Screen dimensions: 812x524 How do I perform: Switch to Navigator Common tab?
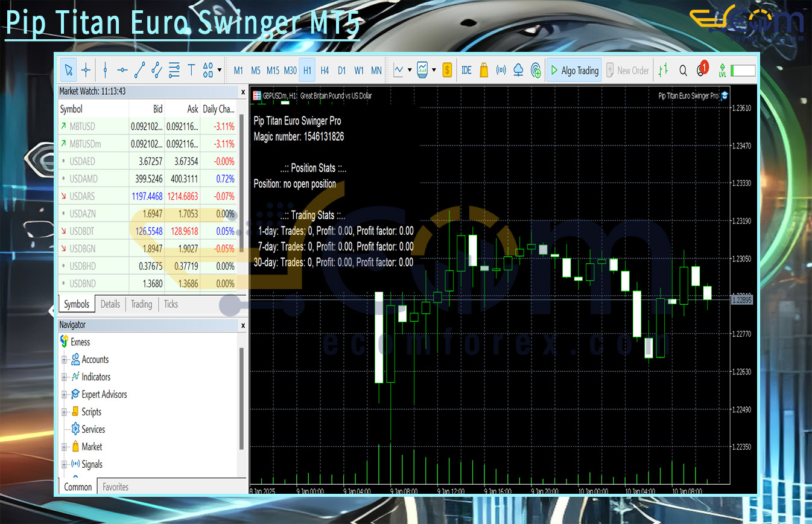78,487
